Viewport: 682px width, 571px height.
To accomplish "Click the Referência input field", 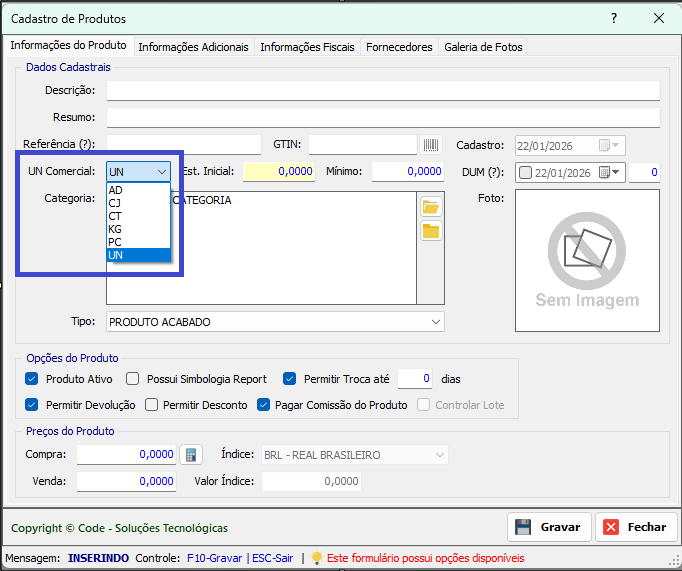I will coord(184,145).
